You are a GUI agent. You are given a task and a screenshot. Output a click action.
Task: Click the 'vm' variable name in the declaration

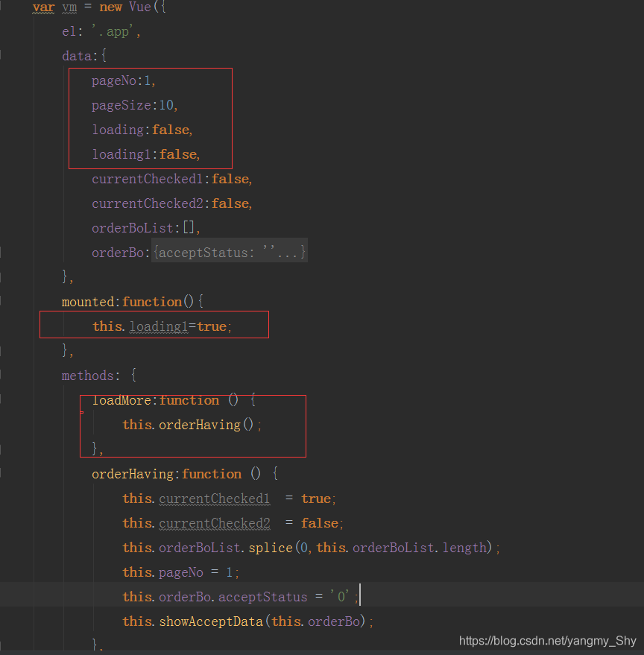pyautogui.click(x=69, y=7)
